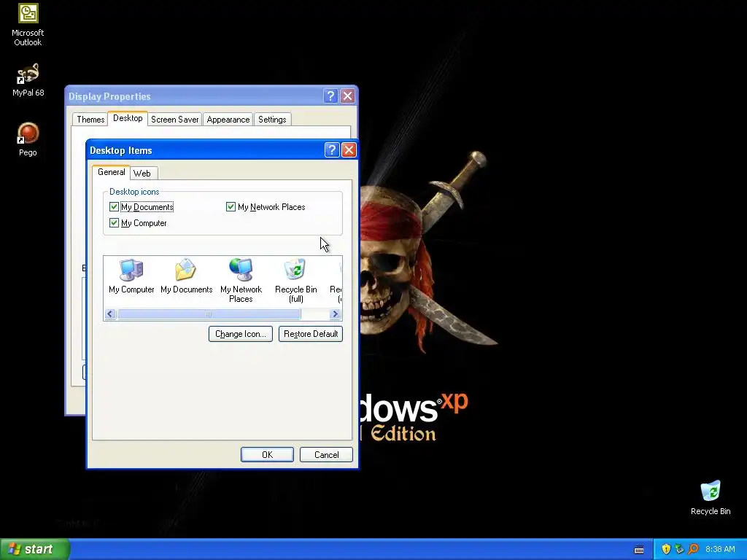The width and height of the screenshot is (747, 560).
Task: Select My Computer icon in the icon list
Action: click(x=131, y=276)
